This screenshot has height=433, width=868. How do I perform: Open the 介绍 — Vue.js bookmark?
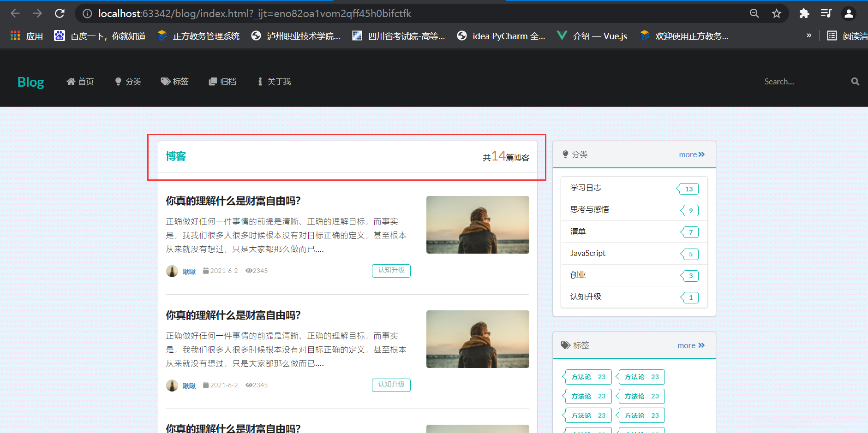592,36
